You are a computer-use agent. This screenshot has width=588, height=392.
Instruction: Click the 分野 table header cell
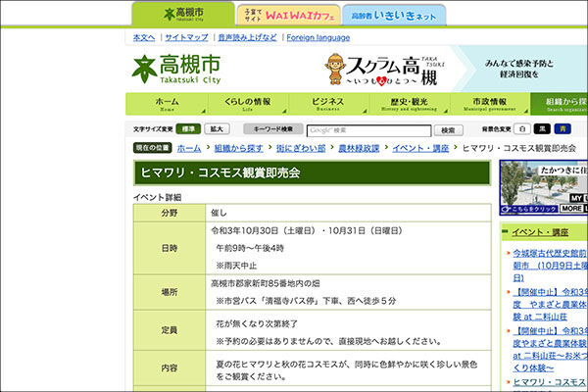[x=170, y=213]
